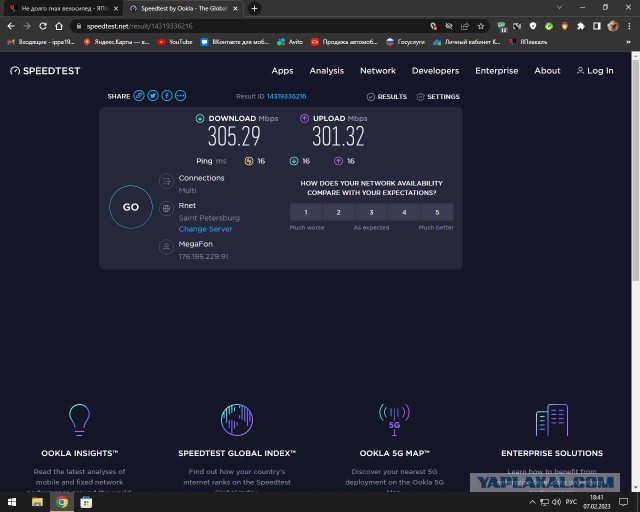Open more share options icon
Screen dimensions: 640x512
180,96
